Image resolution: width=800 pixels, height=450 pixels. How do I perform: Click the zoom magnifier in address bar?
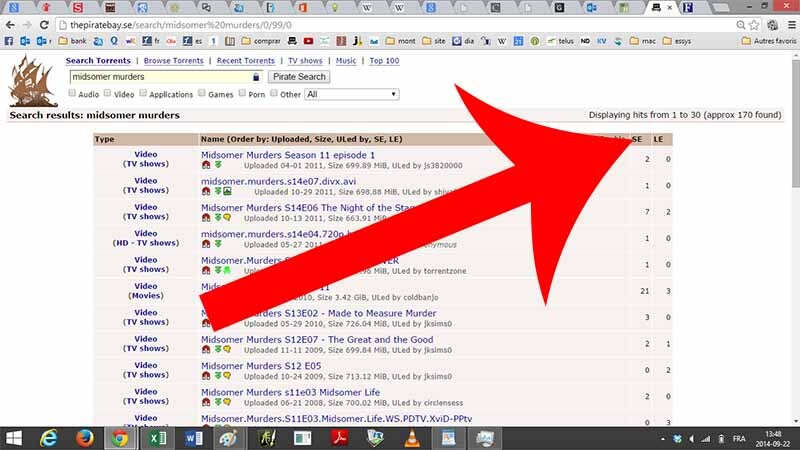(x=741, y=25)
